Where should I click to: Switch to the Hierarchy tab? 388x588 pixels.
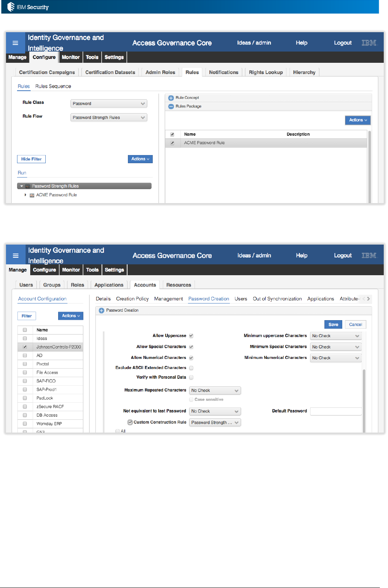coord(304,72)
